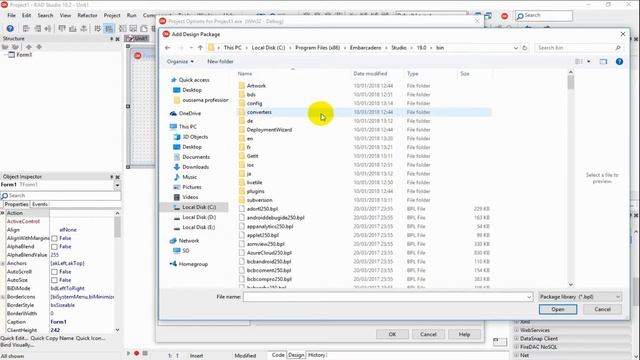Click the Object Inspector Search field
Viewport: 640px width, 360px height.
click(60, 196)
